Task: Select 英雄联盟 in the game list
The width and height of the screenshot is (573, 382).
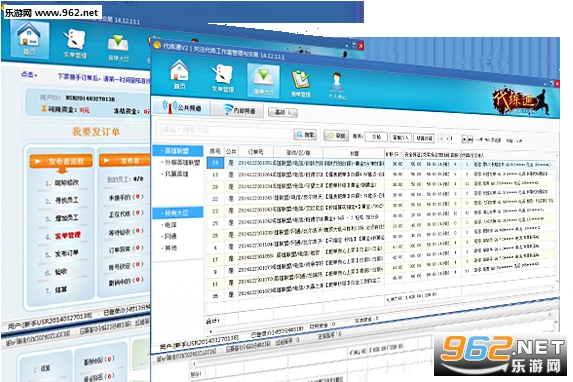Action: point(178,150)
